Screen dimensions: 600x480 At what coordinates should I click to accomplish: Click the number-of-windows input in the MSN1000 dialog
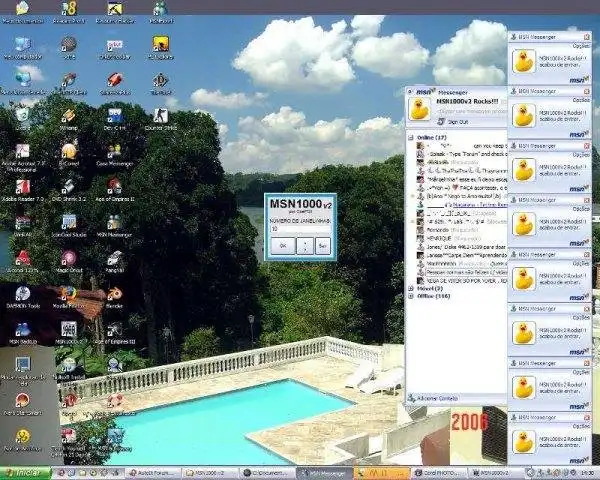click(x=300, y=229)
